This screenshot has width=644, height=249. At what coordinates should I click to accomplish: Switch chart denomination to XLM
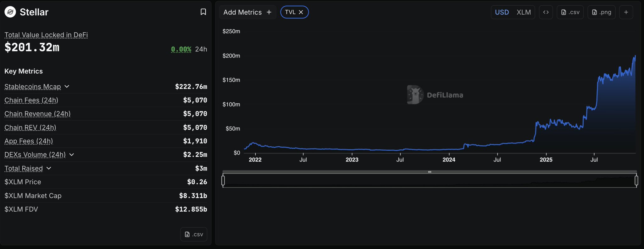(524, 12)
